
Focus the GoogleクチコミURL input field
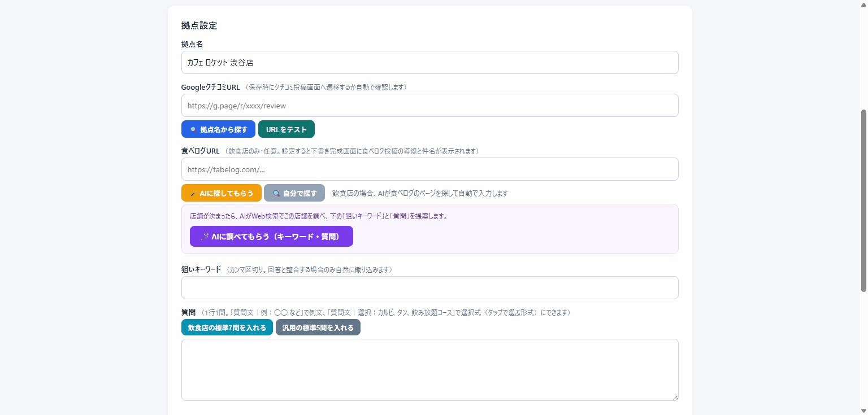tap(429, 106)
